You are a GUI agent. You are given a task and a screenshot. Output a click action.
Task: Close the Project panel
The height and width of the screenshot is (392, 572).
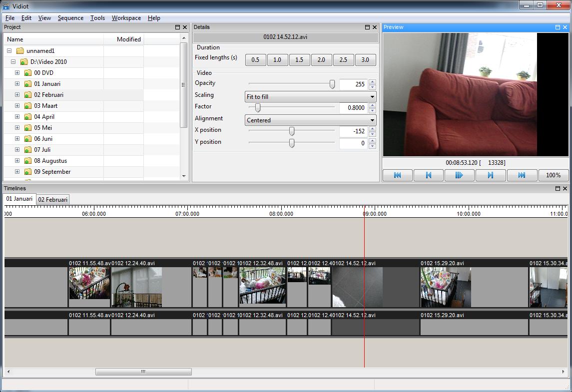tap(184, 27)
